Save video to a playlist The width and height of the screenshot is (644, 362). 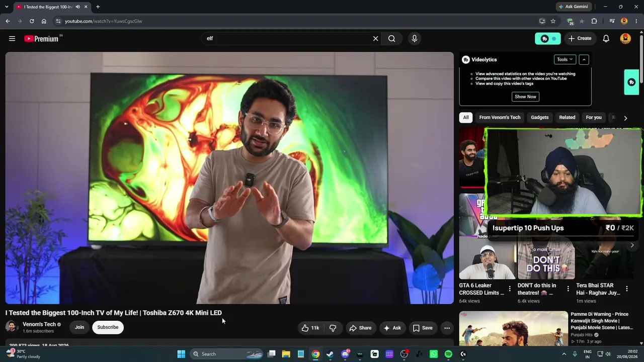[423, 328]
